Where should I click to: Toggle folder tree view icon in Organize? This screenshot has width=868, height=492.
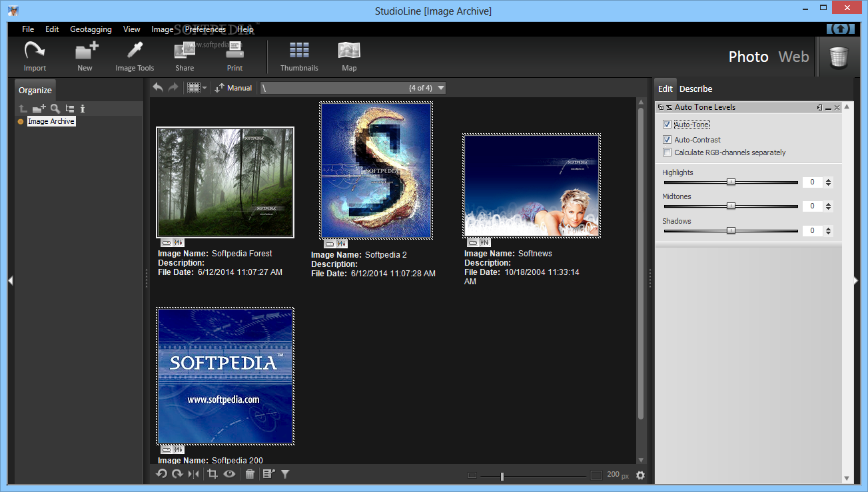click(x=69, y=109)
